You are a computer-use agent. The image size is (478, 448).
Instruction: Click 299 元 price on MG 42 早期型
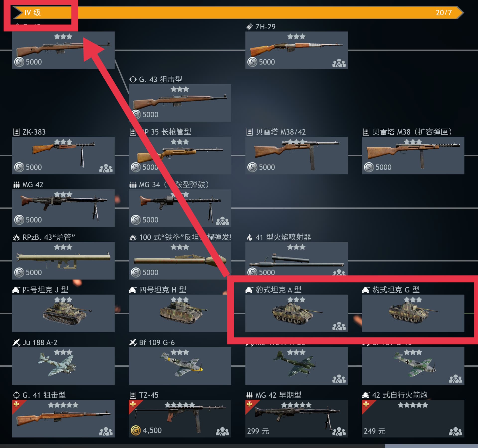(x=258, y=431)
